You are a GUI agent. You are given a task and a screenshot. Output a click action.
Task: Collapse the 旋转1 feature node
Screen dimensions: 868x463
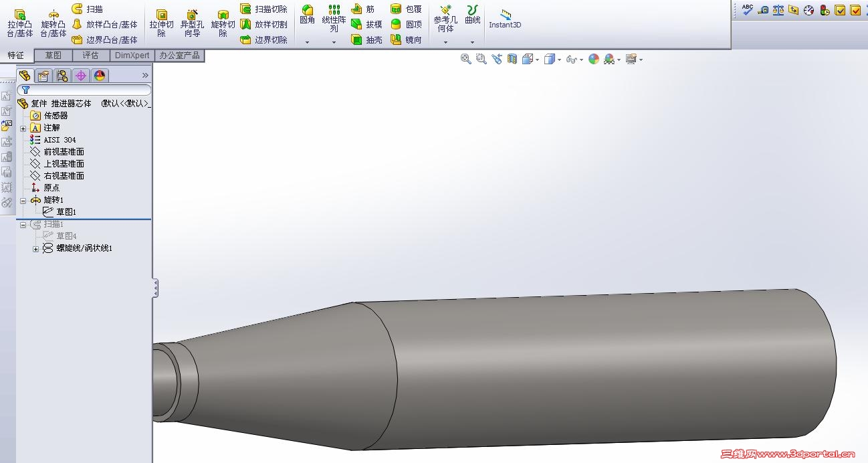click(x=23, y=200)
